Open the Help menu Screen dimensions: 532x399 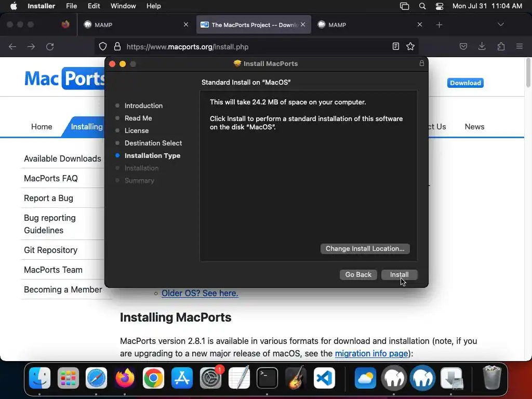click(x=153, y=6)
